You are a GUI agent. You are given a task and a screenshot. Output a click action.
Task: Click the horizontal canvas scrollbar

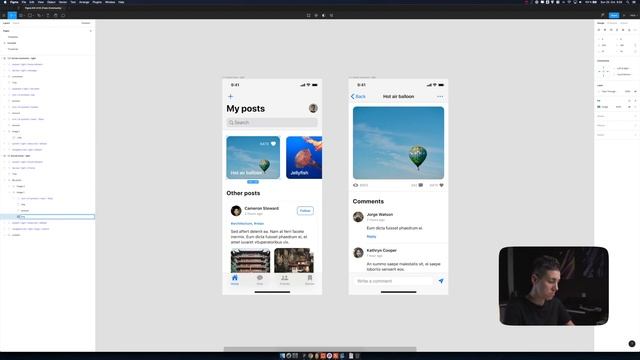click(320, 349)
